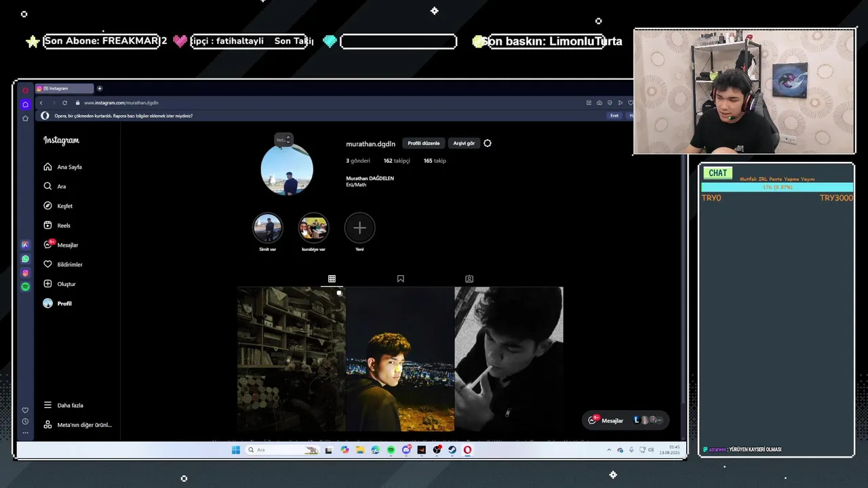Image resolution: width=868 pixels, height=488 pixels.
Task: Select the tagged photos tab
Action: tap(469, 279)
